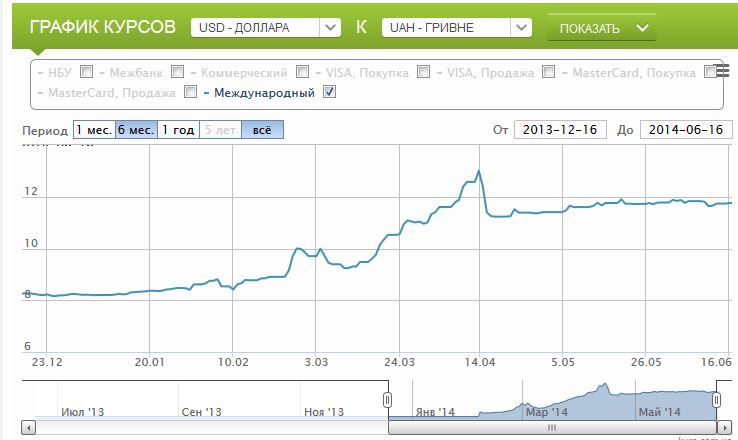738x440 pixels.
Task: Toggle the Межбанк checkbox
Action: coord(177,72)
